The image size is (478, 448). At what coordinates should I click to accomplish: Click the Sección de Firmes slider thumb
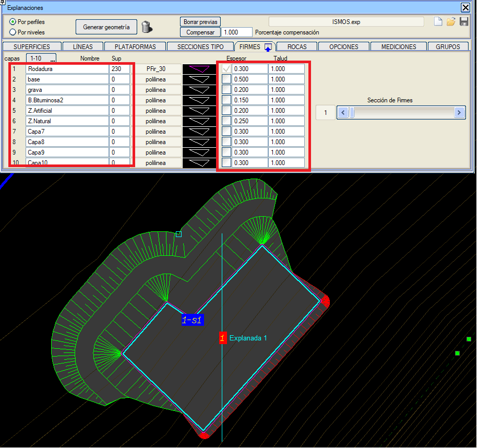coord(352,113)
